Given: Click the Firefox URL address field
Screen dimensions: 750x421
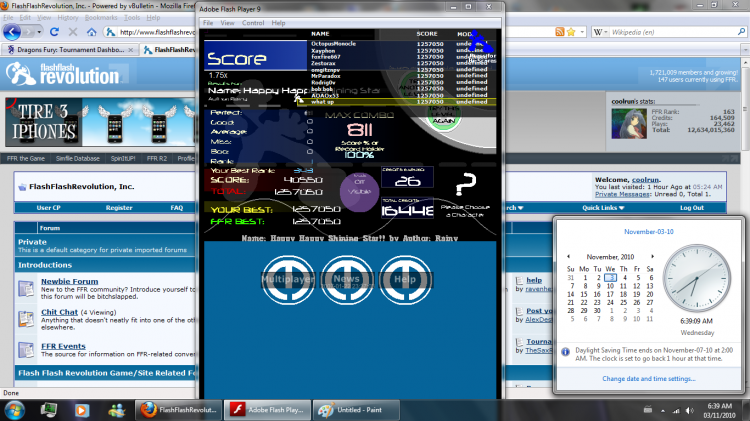Looking at the screenshot, I should pos(157,32).
